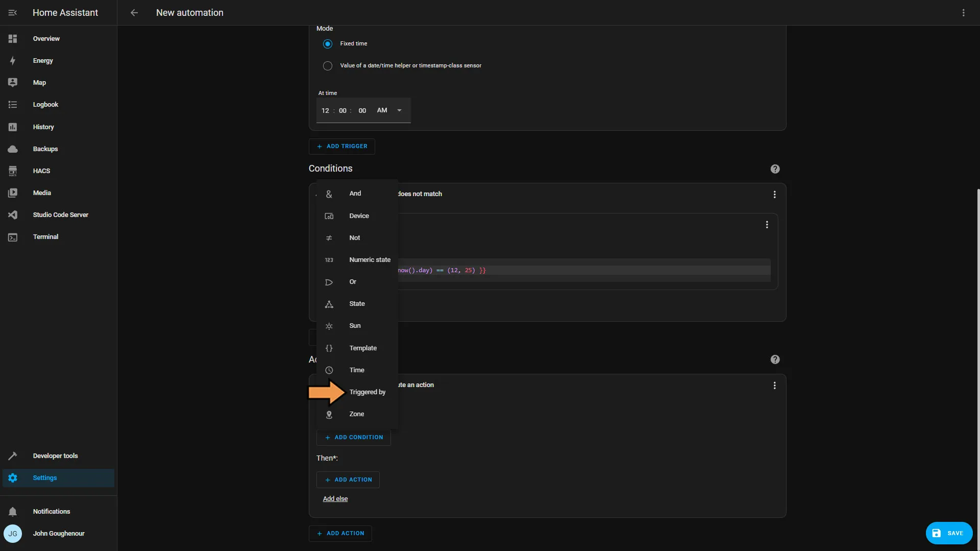Screen dimensions: 980x551
Task: Go back using the arrow icon
Action: click(134, 13)
